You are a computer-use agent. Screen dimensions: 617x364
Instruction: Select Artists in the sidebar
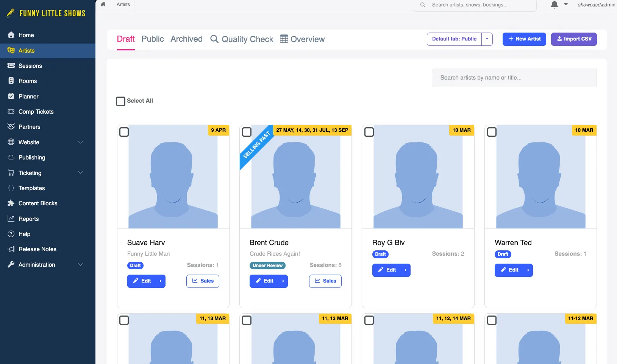48,50
